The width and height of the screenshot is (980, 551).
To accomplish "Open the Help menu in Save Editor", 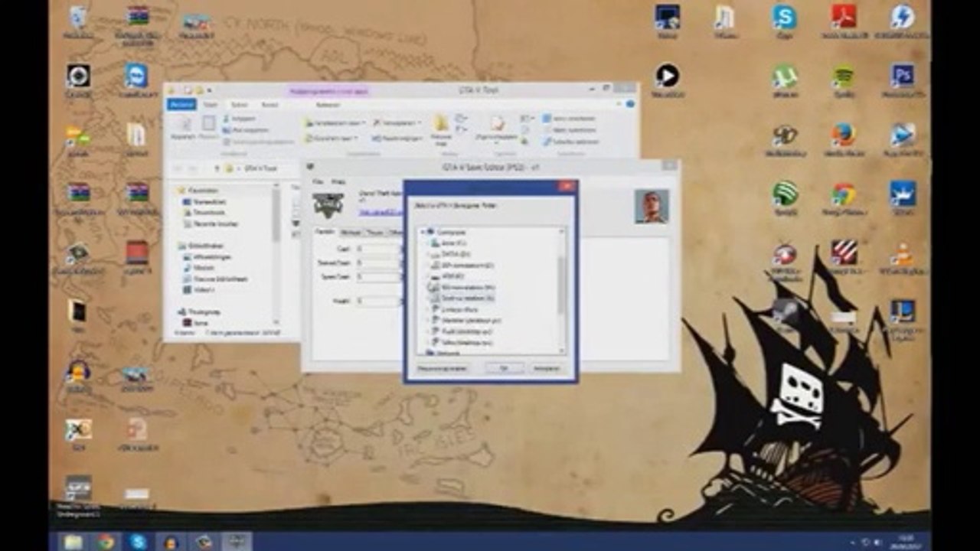I will pos(338,182).
